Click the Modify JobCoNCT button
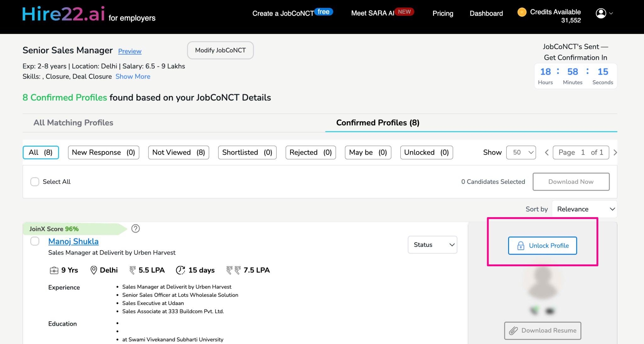Image resolution: width=644 pixels, height=344 pixels. tap(220, 50)
